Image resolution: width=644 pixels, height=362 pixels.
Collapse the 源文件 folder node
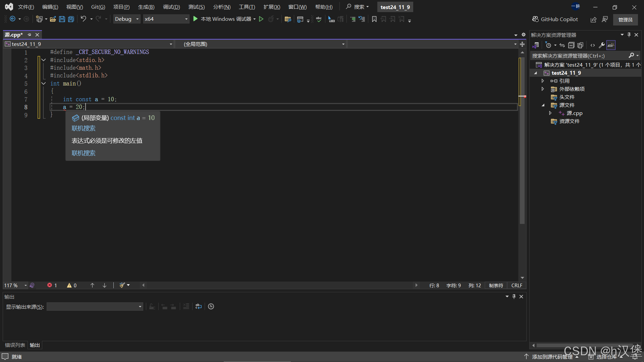(x=543, y=105)
